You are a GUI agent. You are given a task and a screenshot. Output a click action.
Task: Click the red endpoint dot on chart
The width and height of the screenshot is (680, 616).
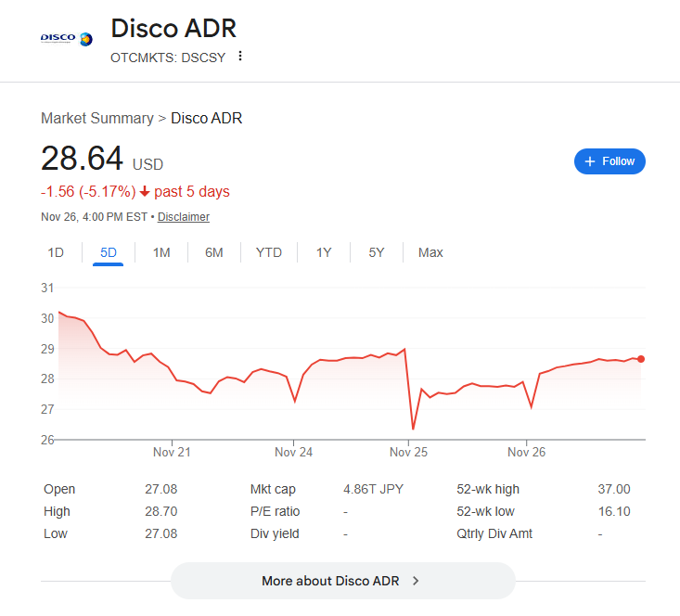(641, 359)
